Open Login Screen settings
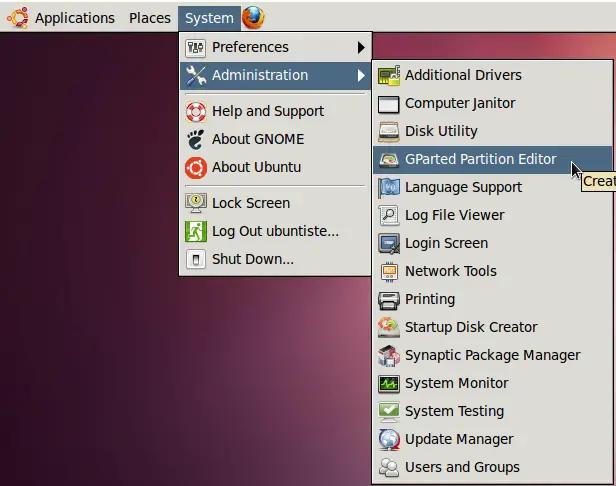The image size is (616, 486). [493, 244]
